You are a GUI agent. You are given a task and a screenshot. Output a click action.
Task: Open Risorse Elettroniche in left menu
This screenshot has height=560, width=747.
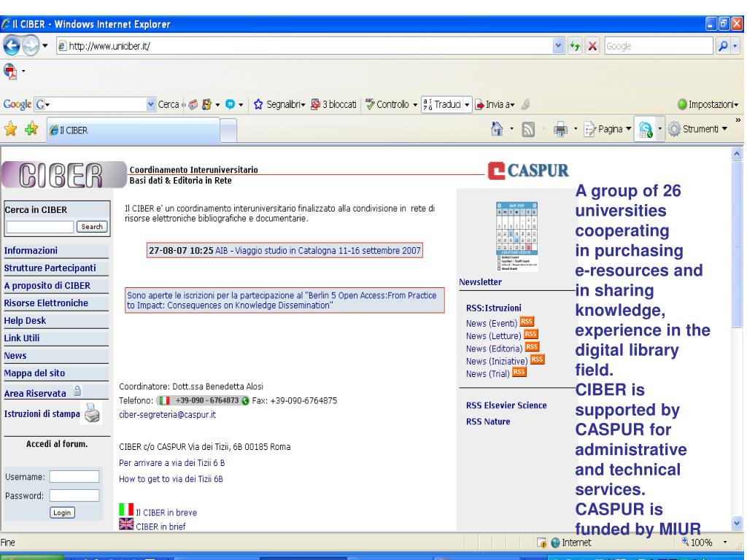(46, 303)
